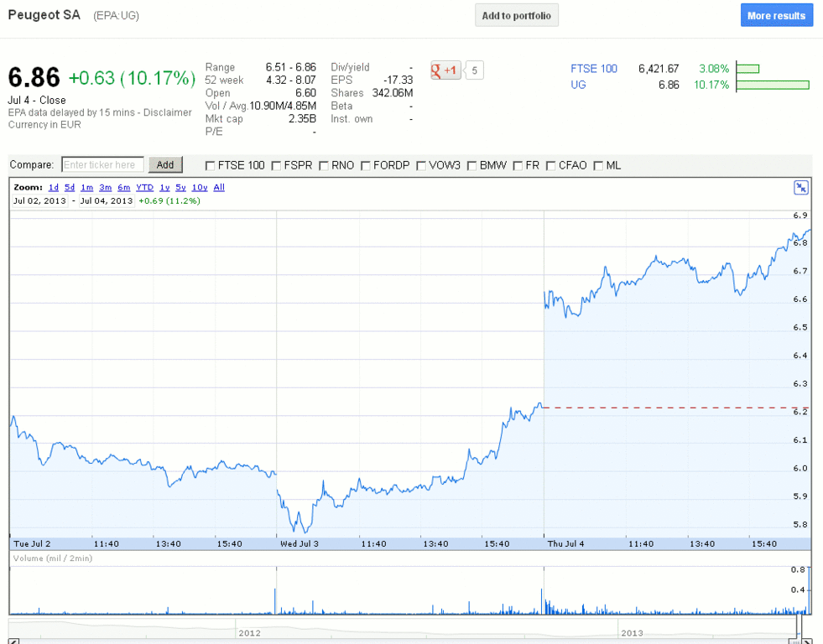
Task: Set chart zoom to 1d
Action: coord(54,187)
